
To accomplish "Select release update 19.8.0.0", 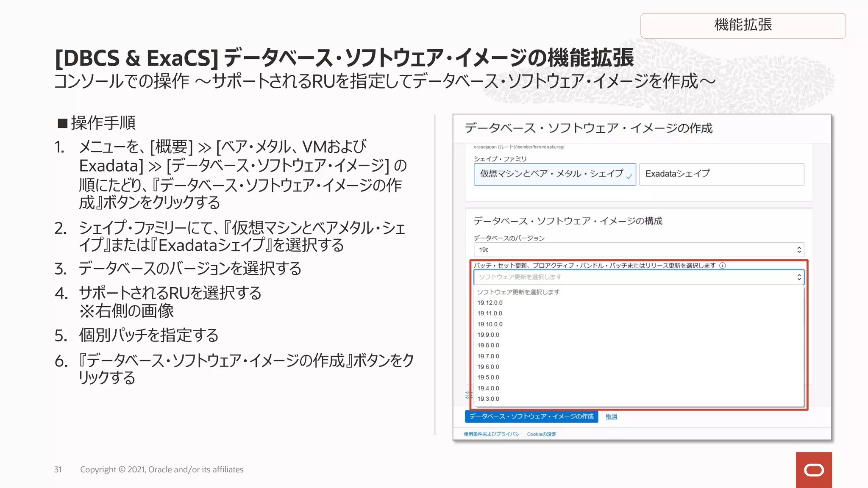I will pyautogui.click(x=488, y=345).
